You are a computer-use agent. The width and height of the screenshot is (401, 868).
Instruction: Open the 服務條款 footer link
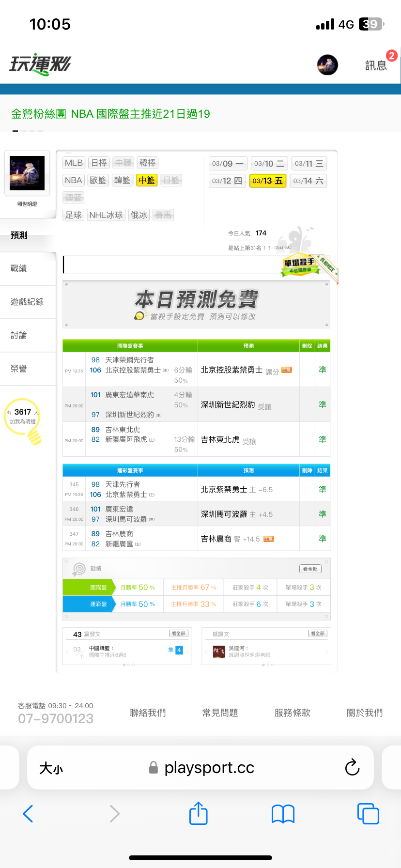292,713
